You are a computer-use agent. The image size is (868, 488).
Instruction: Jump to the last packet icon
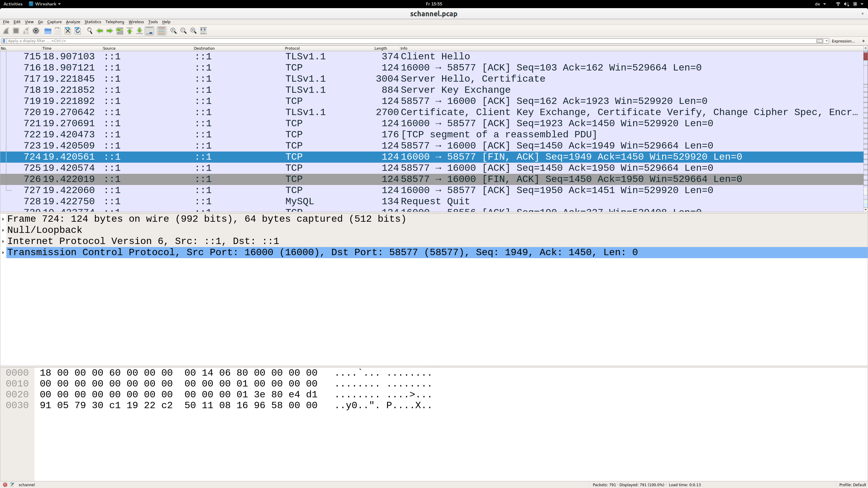(140, 31)
